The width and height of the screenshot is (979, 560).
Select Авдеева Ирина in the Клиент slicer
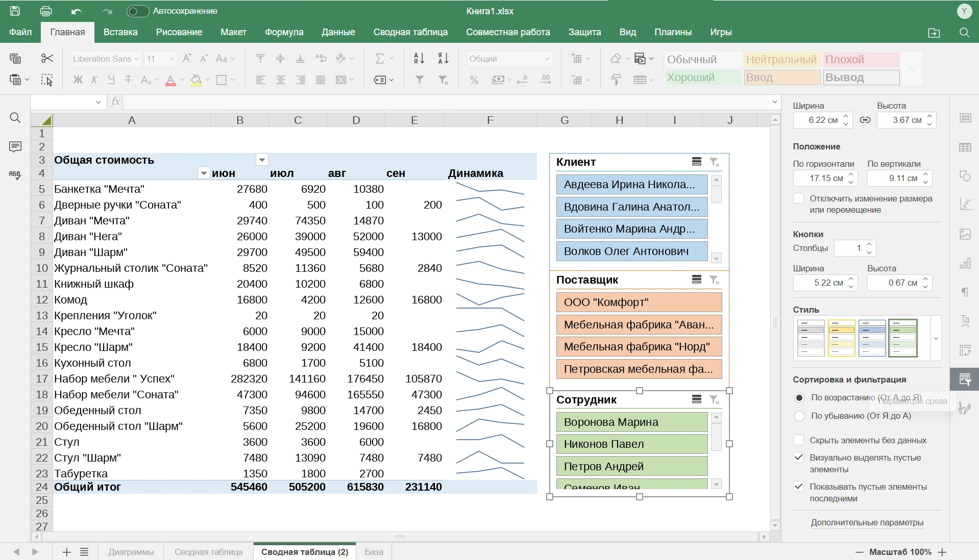632,185
